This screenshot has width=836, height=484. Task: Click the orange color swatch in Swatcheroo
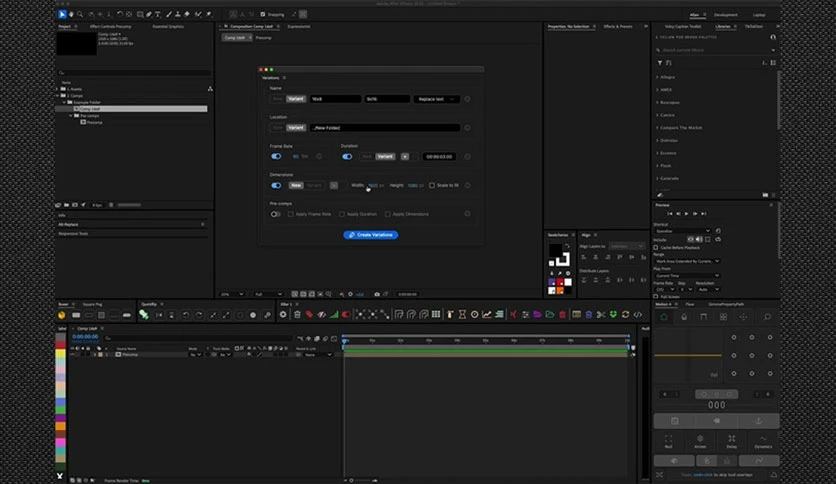(x=560, y=291)
